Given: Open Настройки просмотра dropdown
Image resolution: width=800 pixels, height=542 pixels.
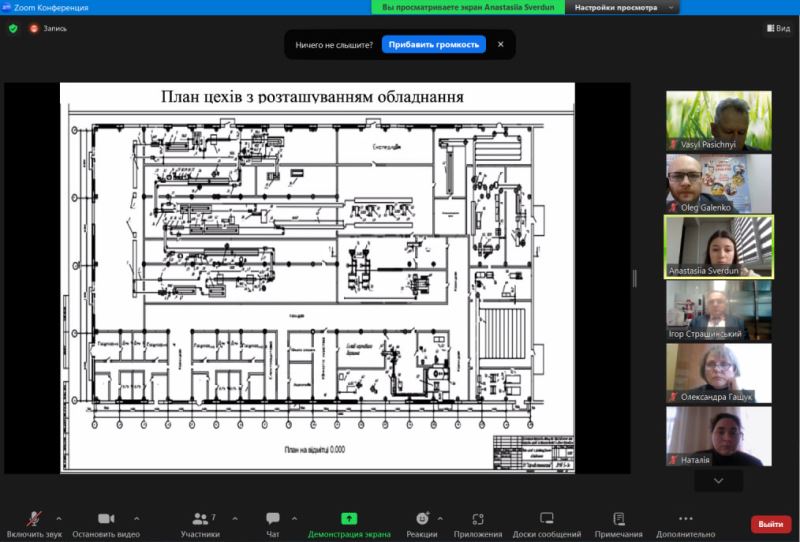Looking at the screenshot, I should (x=622, y=7).
